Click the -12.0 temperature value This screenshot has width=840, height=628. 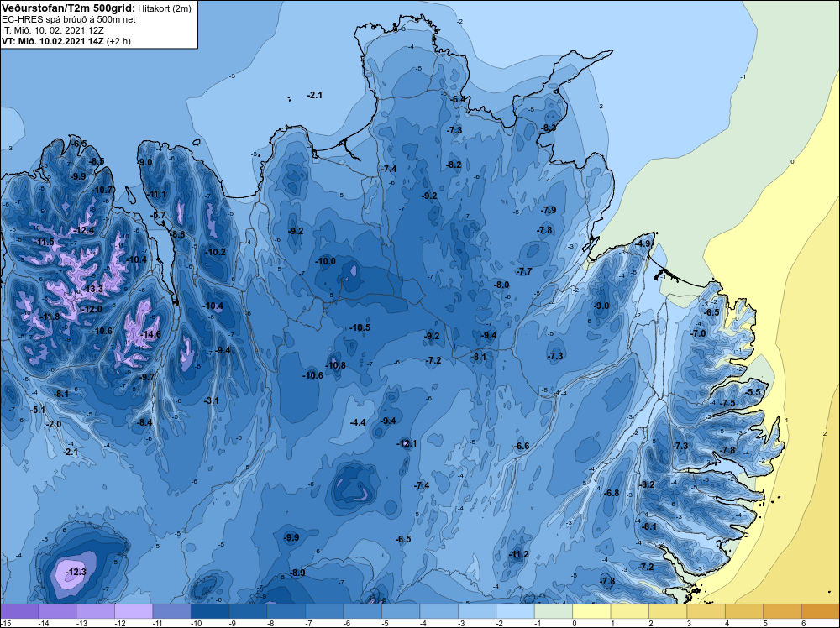tap(92, 310)
